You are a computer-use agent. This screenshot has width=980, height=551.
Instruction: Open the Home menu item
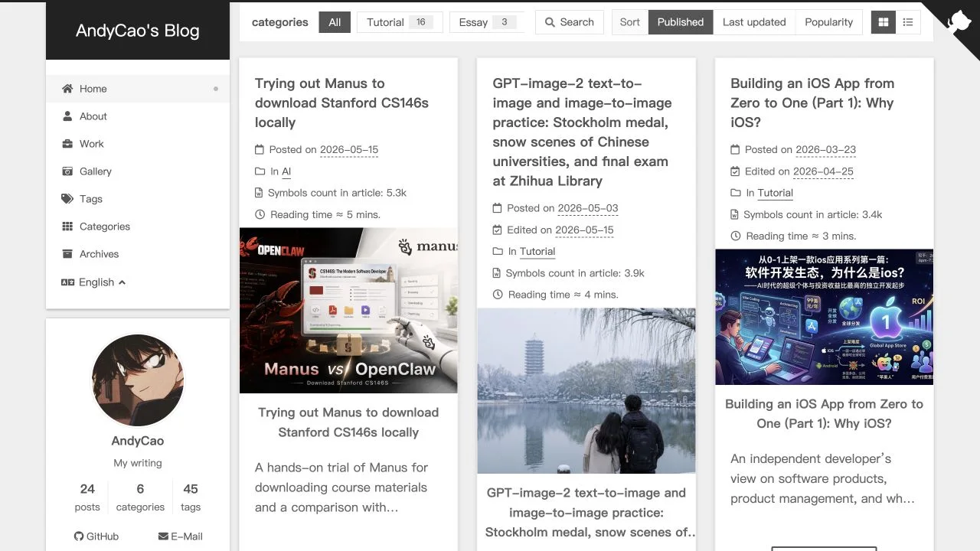pos(138,89)
